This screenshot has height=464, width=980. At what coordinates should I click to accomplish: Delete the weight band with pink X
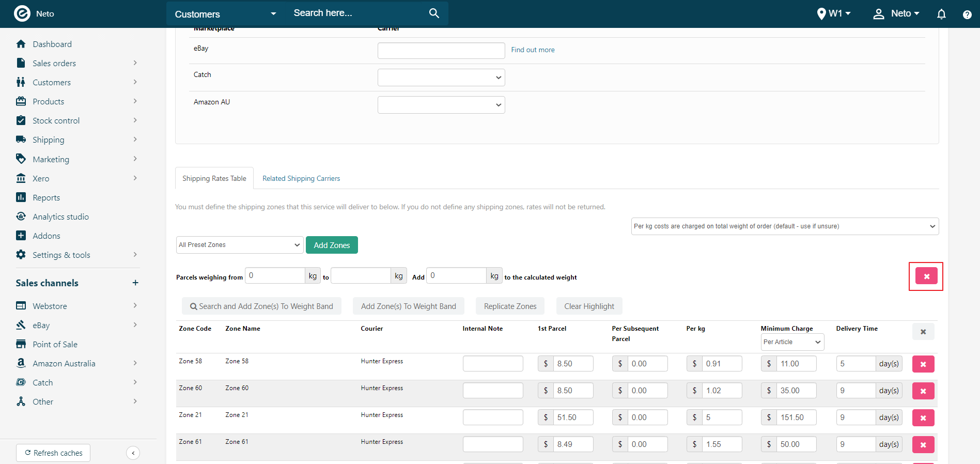[926, 276]
